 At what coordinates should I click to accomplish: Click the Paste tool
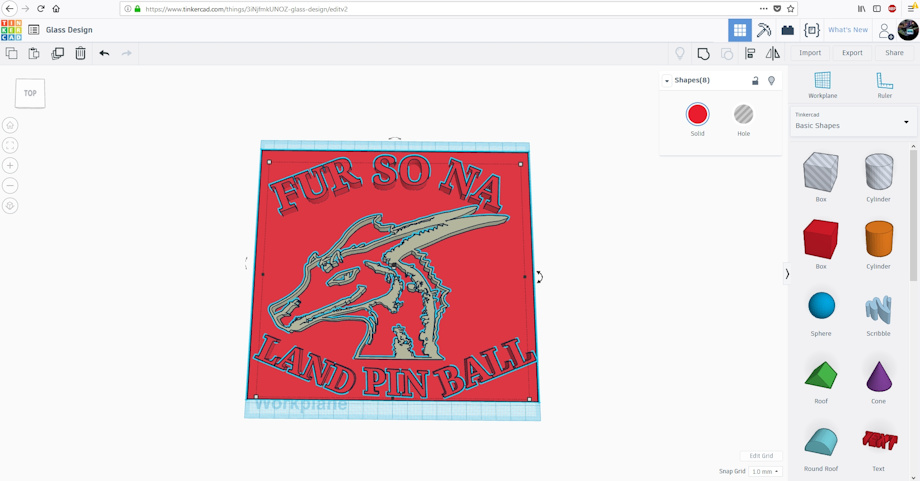pos(34,53)
